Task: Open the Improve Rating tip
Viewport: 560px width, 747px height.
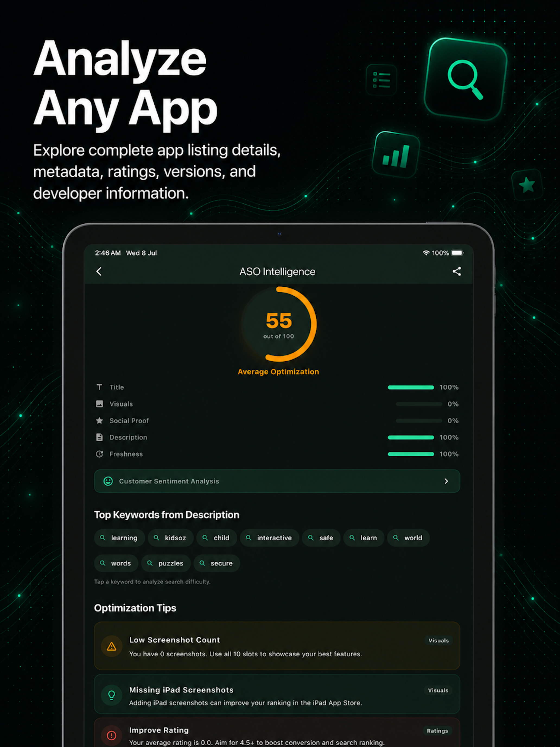Action: [x=277, y=732]
